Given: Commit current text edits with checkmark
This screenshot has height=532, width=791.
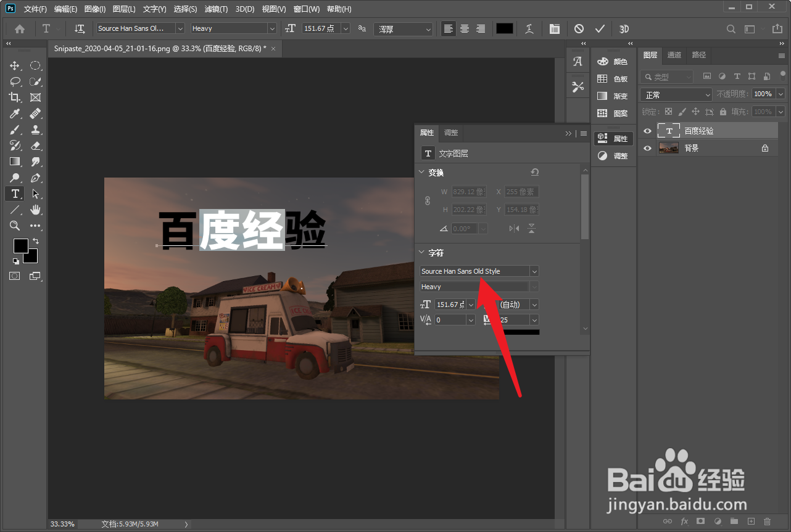Looking at the screenshot, I should 600,29.
